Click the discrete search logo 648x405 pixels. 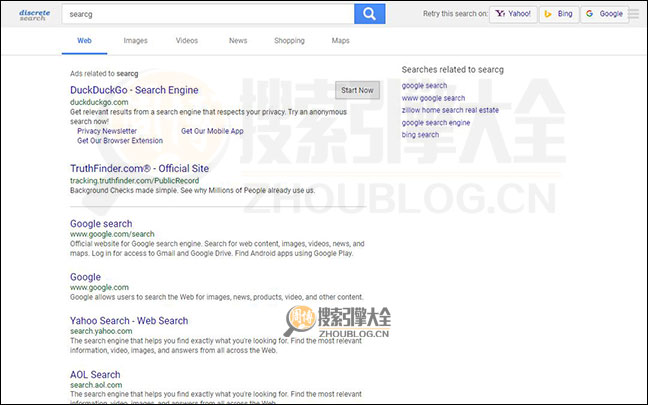coord(33,15)
